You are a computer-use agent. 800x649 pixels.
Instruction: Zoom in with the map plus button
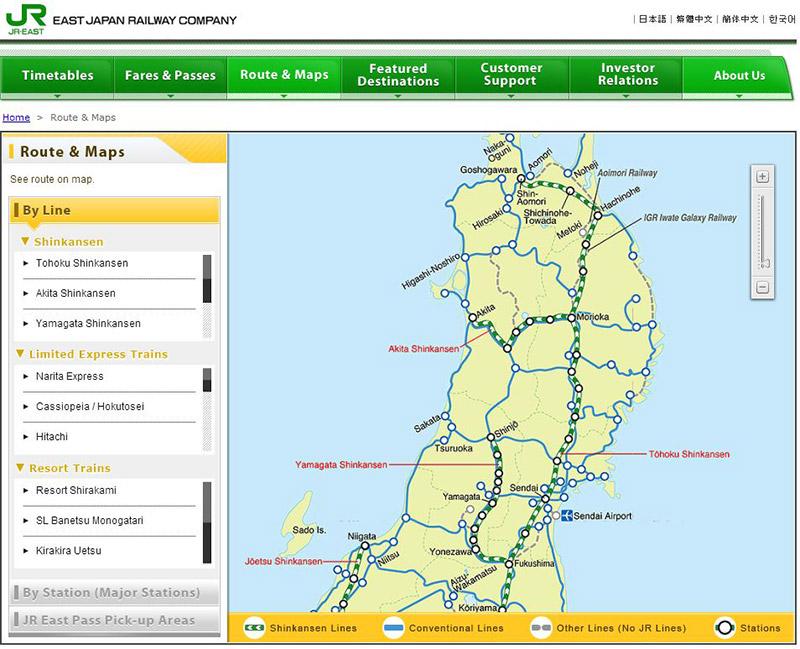762,177
